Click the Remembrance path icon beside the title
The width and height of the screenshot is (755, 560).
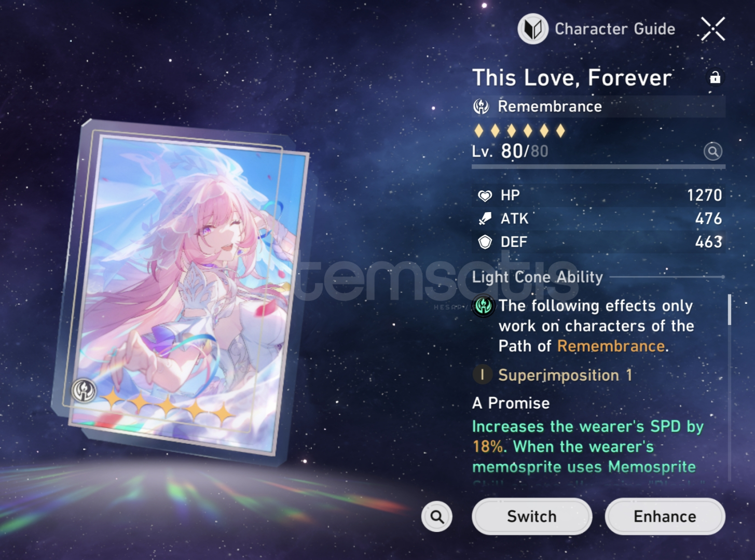[x=481, y=106]
